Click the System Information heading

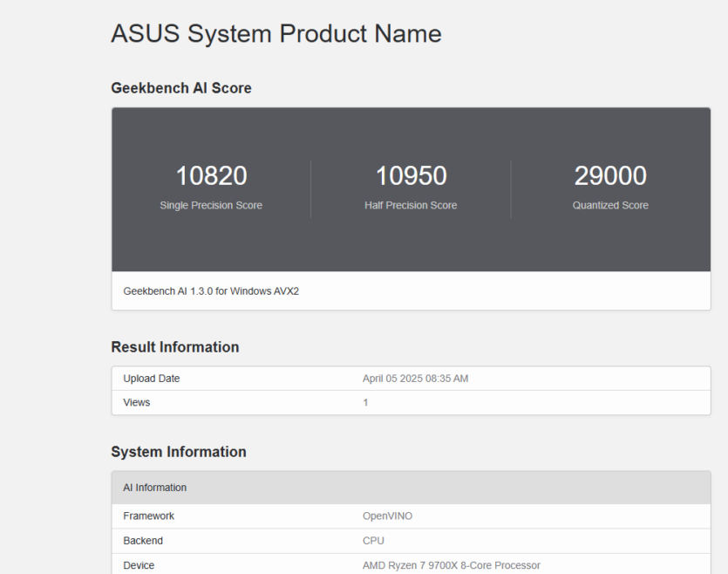coord(179,452)
